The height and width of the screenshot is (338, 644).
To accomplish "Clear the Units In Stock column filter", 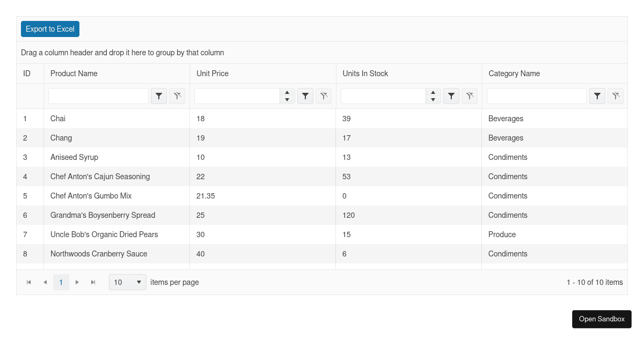I will (470, 96).
